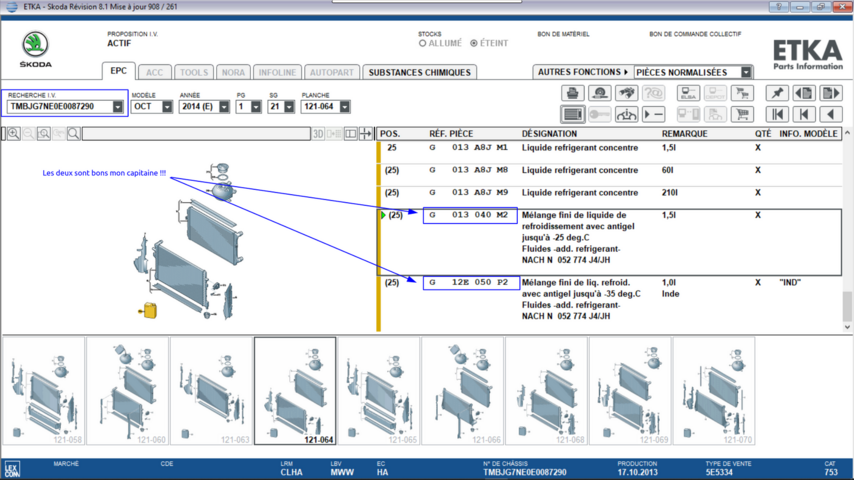Viewport: 854px width, 480px height.
Task: Switch to the AUTOPART tab
Action: 332,72
